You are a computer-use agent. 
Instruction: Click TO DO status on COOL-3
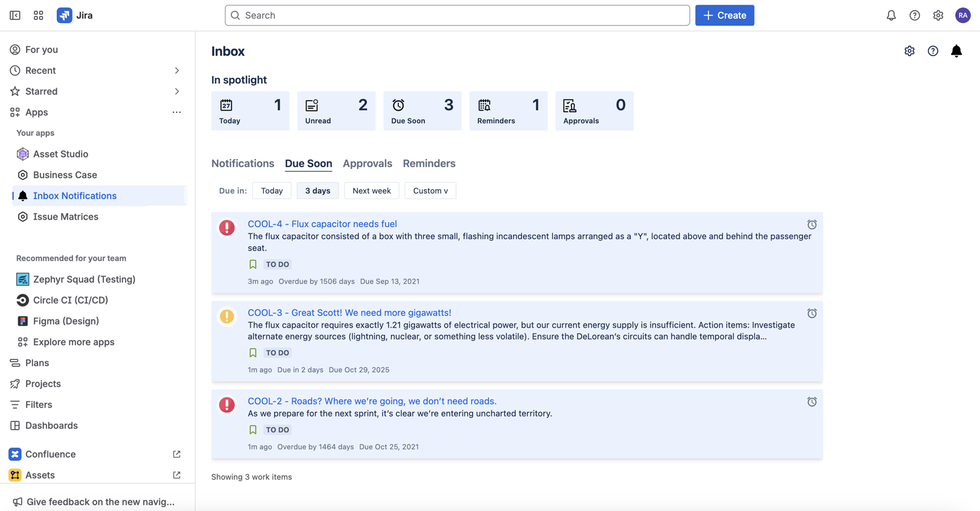point(277,353)
